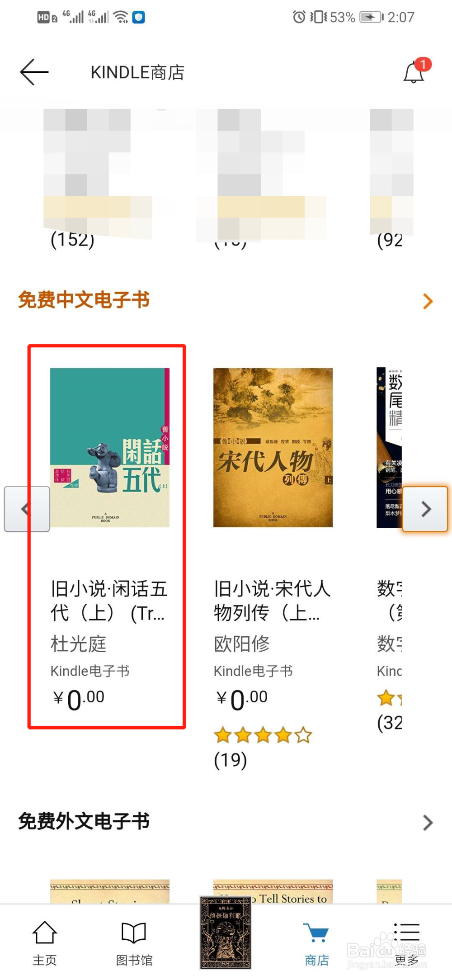The height and width of the screenshot is (980, 452).
Task: Open title link 旧小说·宋代人物列传
Action: 272,601
